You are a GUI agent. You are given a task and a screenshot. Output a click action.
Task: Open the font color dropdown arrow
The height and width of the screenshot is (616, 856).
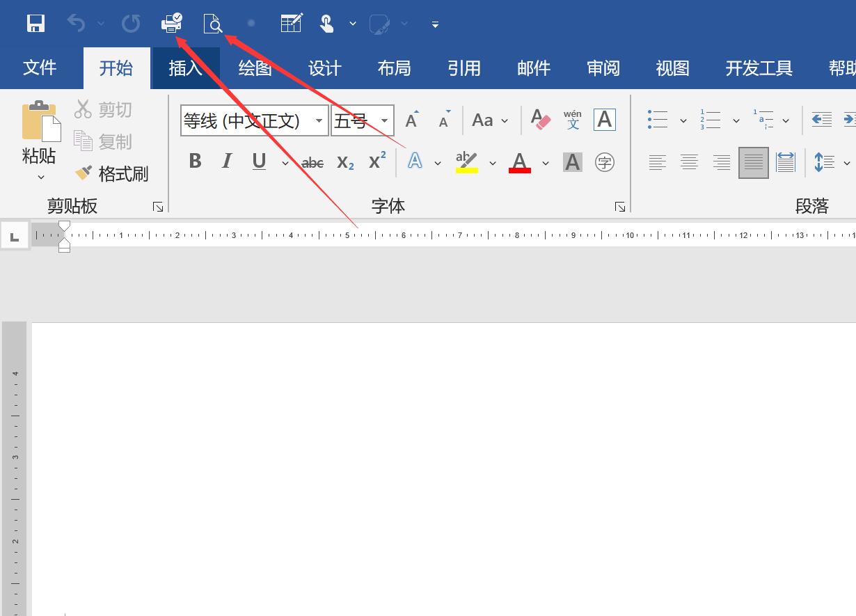(546, 163)
